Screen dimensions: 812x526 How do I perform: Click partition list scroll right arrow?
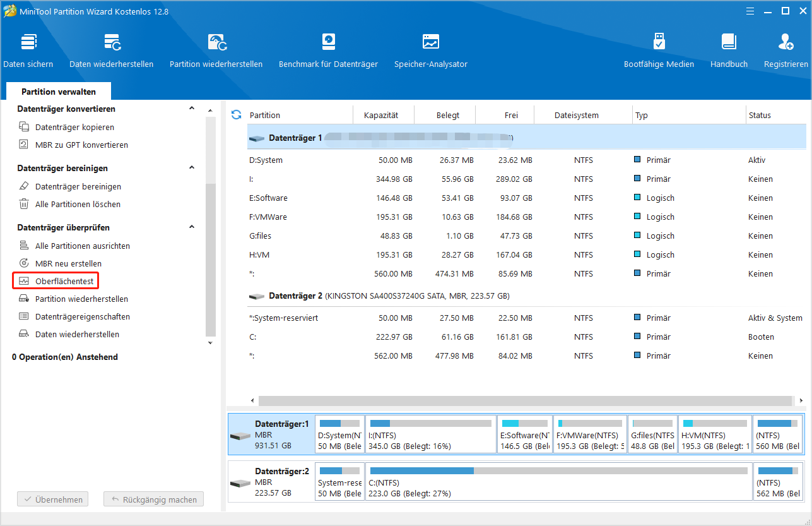801,401
